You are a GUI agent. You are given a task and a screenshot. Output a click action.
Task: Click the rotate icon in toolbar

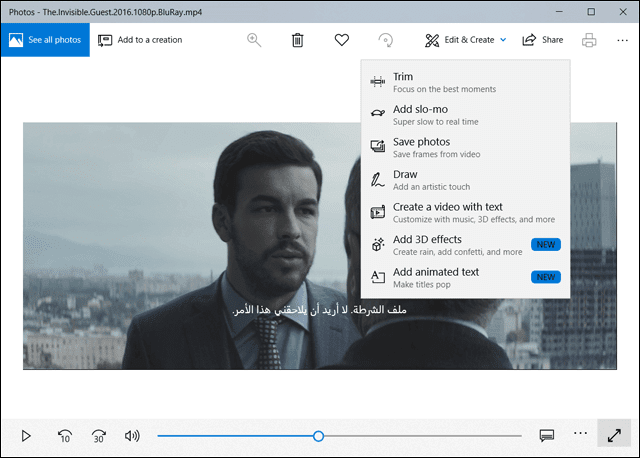click(x=385, y=40)
